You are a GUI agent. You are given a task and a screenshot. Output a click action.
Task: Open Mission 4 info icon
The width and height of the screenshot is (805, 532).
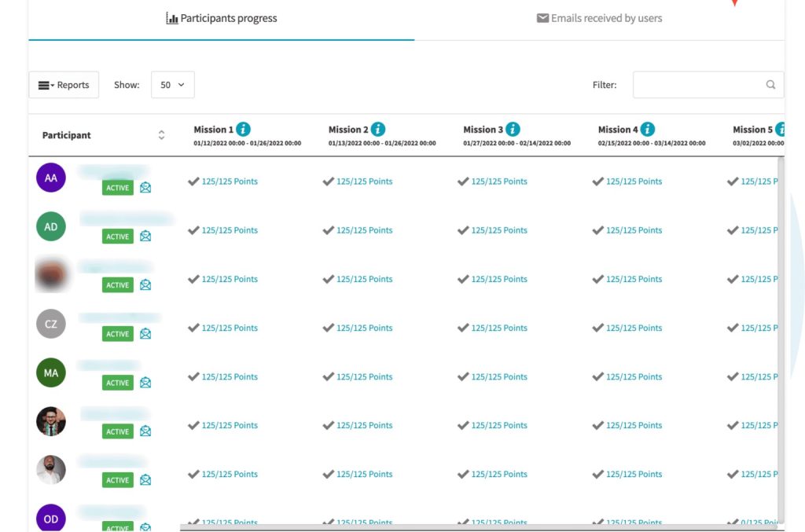point(648,130)
